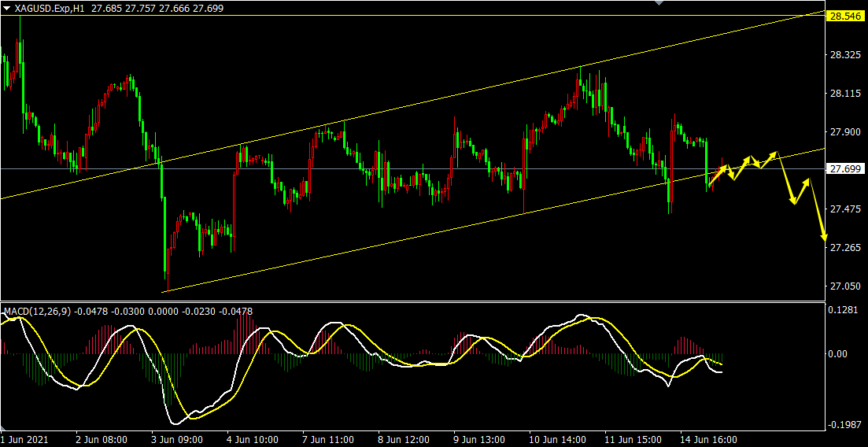Viewport: 868px width, 447px height.
Task: Select the final downward yellow arrow head
Action: point(825,236)
